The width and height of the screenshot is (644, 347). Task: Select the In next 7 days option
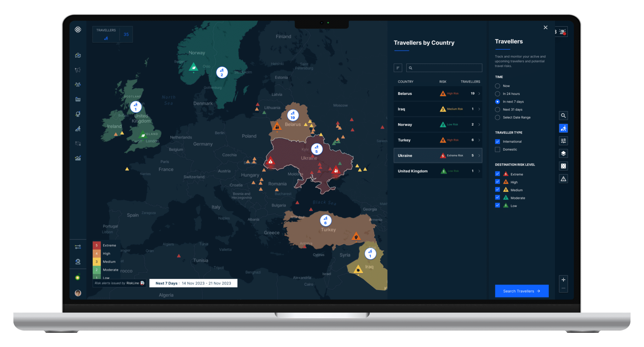coord(497,102)
